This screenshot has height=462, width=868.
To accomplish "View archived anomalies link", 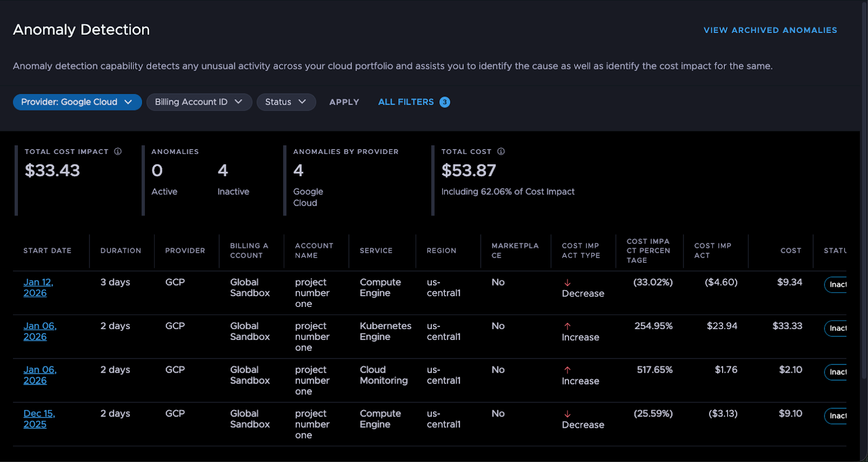I will (x=770, y=30).
